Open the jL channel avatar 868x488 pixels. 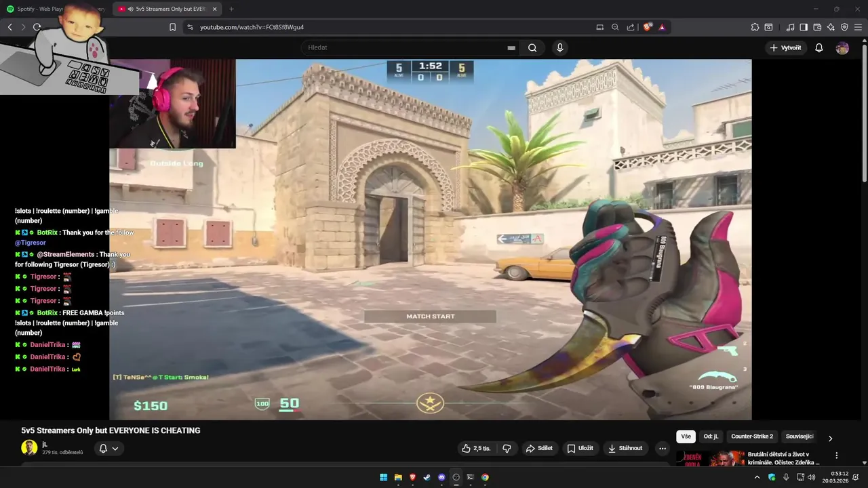click(29, 447)
